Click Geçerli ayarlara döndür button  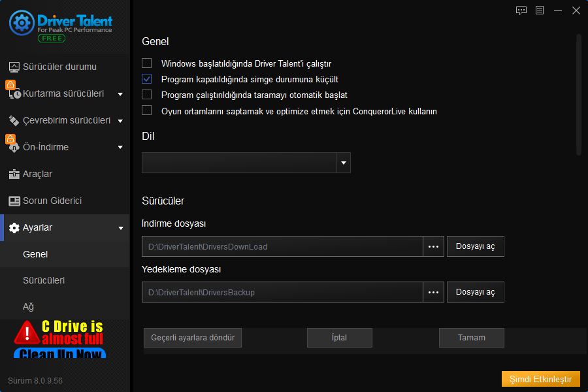[x=193, y=338]
